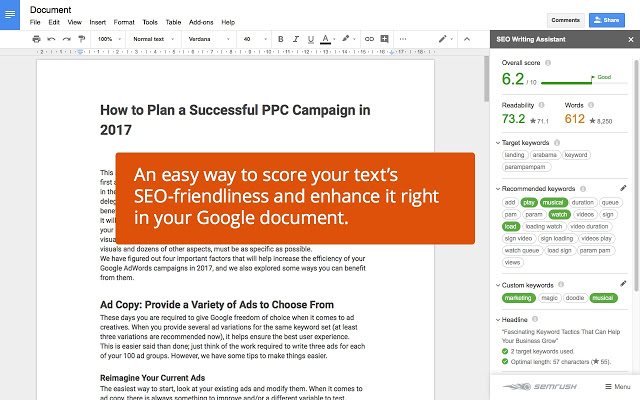The image size is (640, 400).
Task: Toggle underline formatting
Action: tap(311, 39)
